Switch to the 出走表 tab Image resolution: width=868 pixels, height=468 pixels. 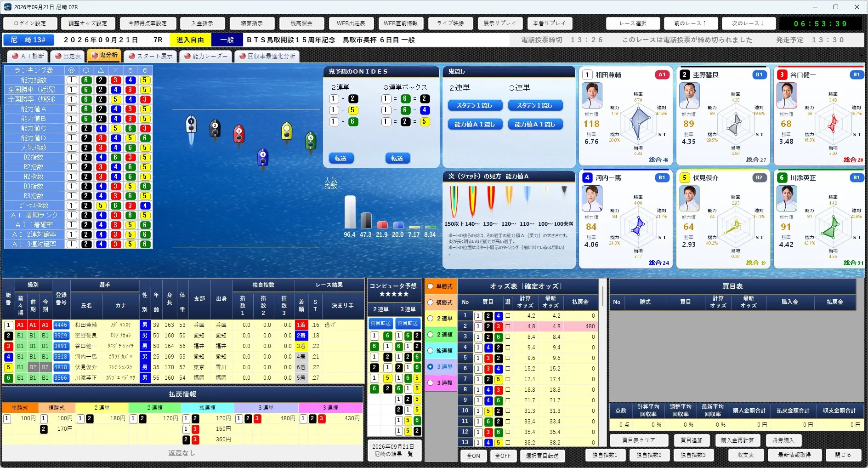(x=68, y=56)
